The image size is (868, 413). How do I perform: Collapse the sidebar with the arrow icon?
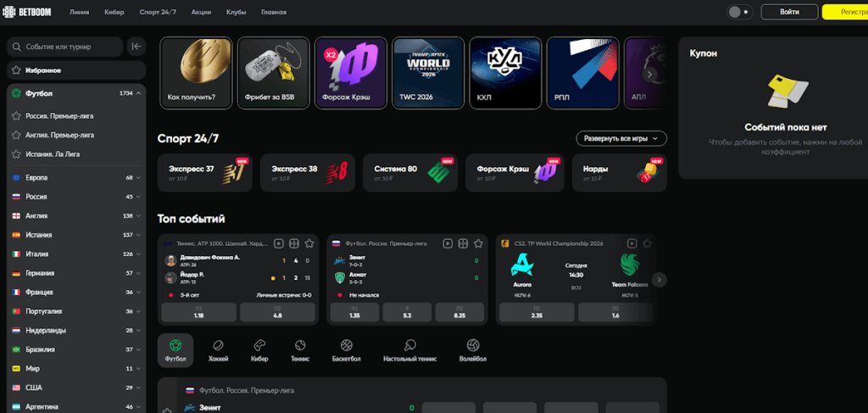coord(136,47)
